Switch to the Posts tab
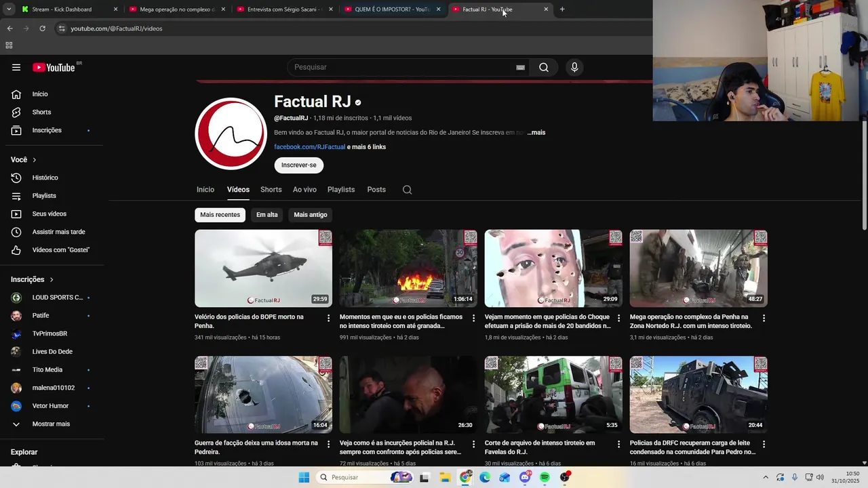 coord(376,190)
